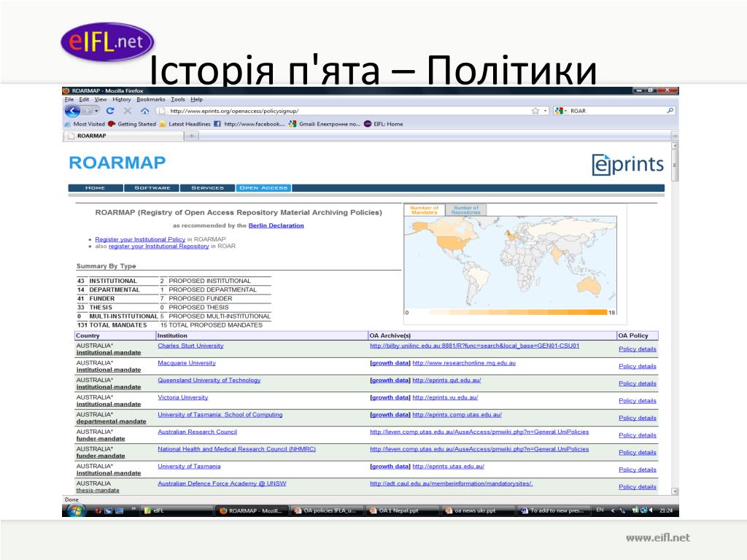
Task: Open Most Visited bookmark folder
Action: [x=85, y=124]
